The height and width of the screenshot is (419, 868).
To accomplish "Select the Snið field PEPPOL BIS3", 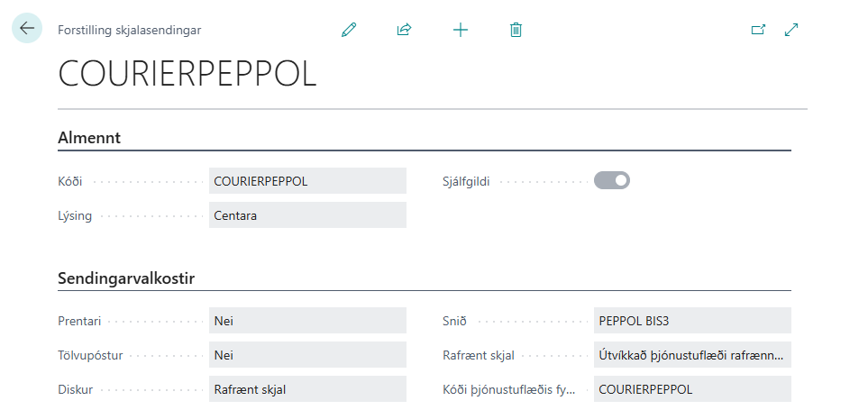I will tap(692, 321).
